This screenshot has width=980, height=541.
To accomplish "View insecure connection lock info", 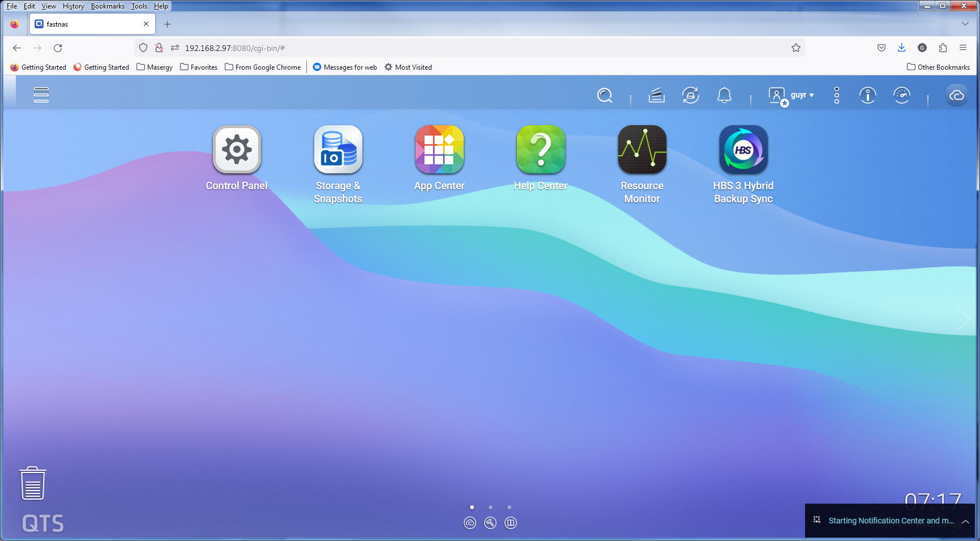I will (x=159, y=48).
